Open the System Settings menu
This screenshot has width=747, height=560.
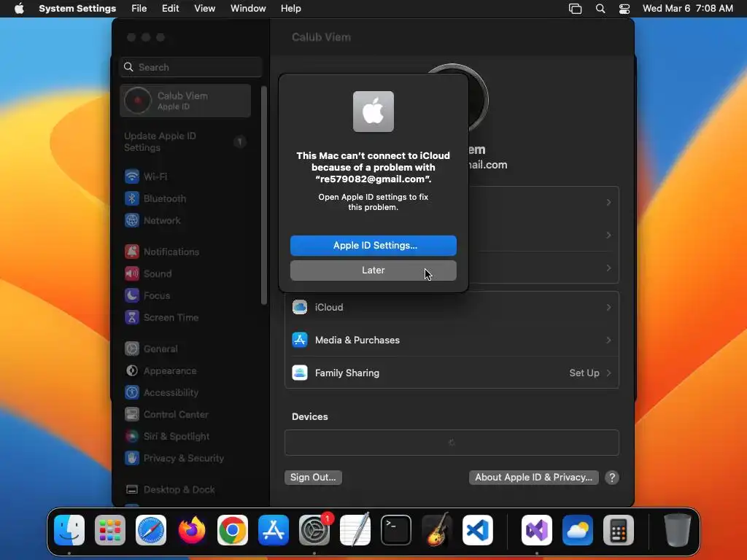77,9
